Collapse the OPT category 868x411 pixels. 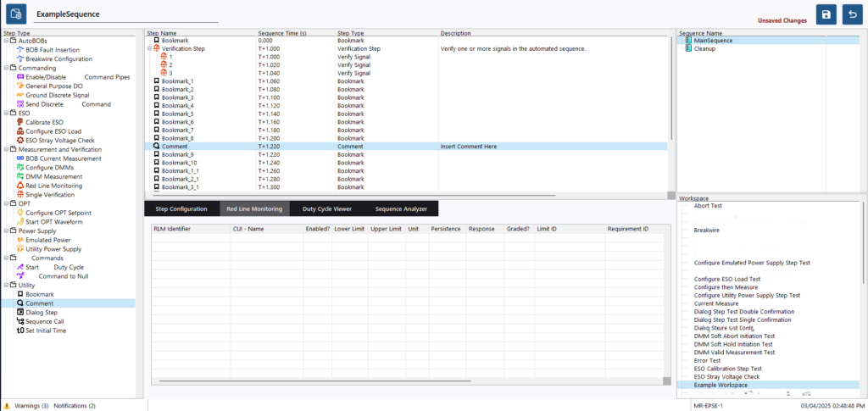pos(6,203)
